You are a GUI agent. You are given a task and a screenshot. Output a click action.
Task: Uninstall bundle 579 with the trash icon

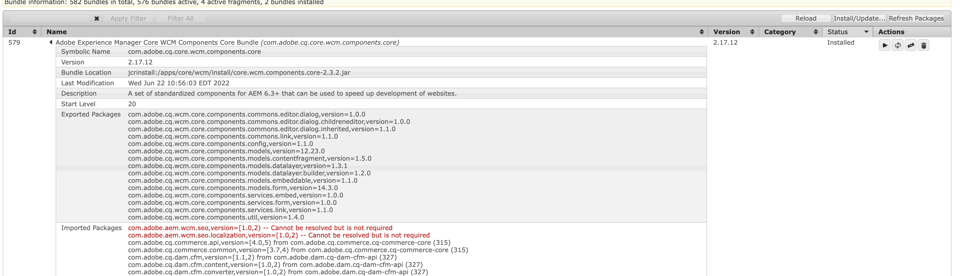(x=923, y=45)
